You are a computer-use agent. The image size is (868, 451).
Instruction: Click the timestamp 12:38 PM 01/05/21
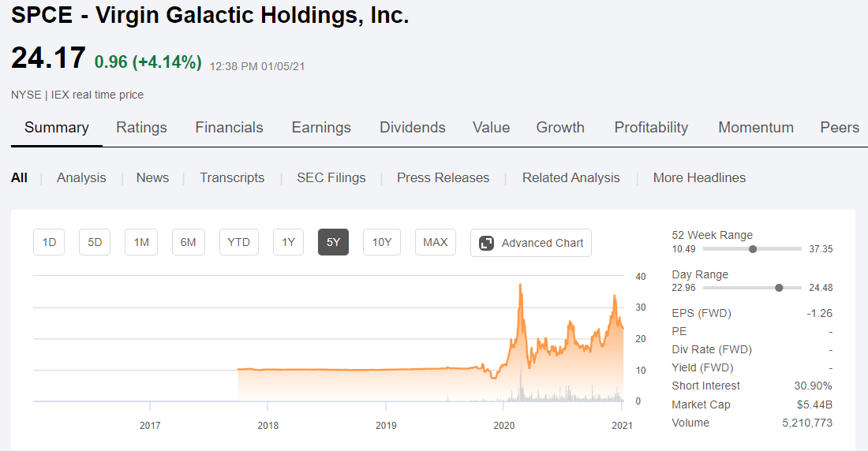click(x=257, y=66)
